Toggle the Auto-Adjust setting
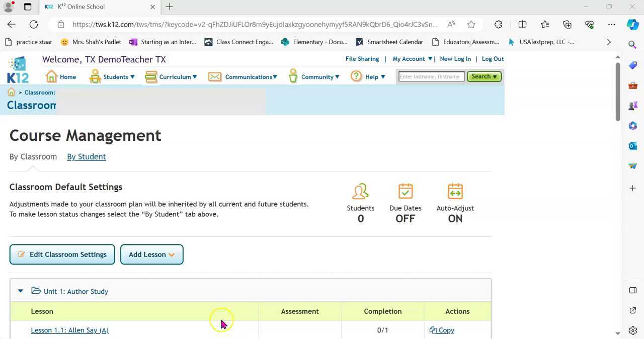644x339 pixels. click(x=455, y=218)
